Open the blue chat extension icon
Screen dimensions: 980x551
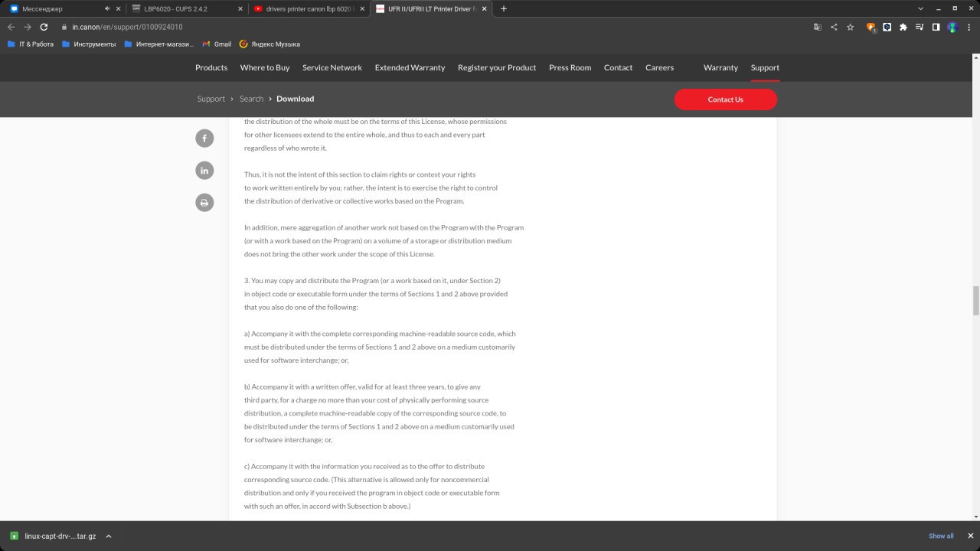coord(887,27)
